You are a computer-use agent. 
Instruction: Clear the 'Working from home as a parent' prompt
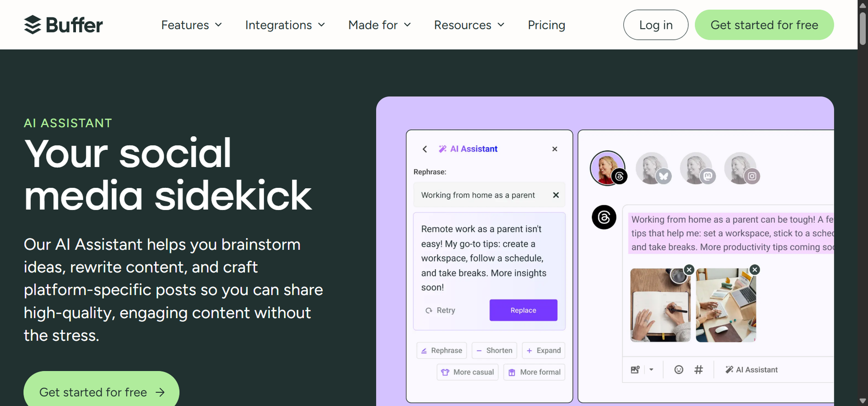[x=556, y=195]
